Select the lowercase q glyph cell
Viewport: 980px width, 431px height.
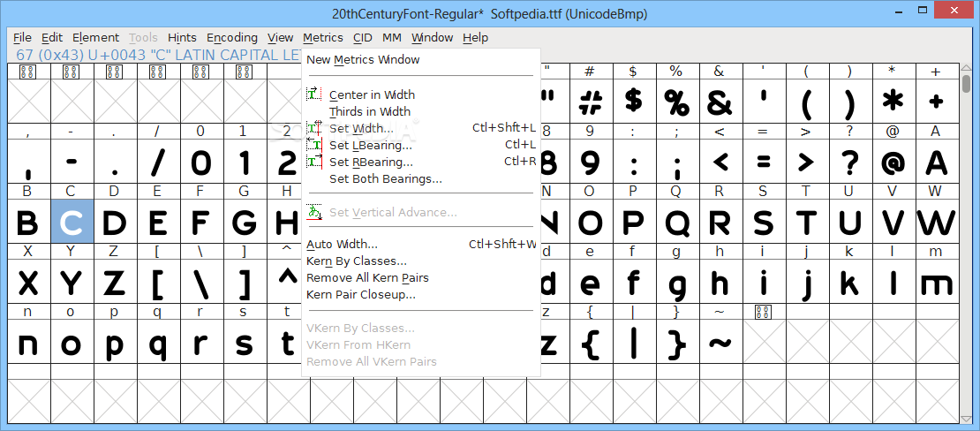[x=158, y=342]
